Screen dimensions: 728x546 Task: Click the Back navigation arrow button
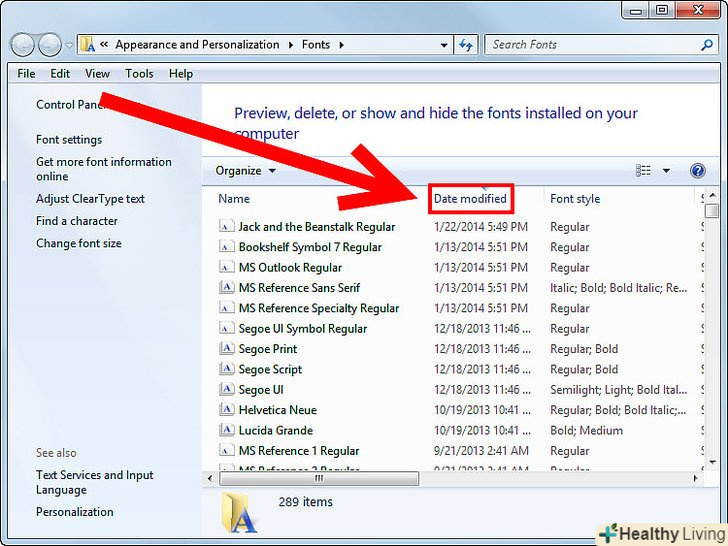[x=22, y=45]
